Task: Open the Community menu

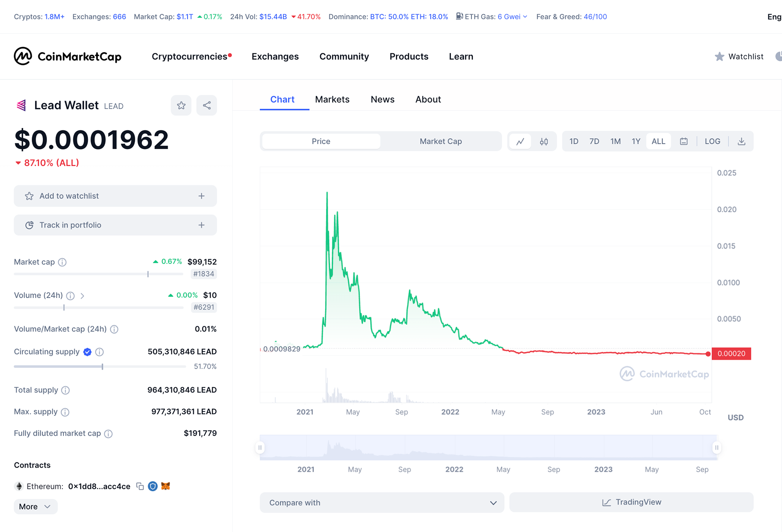Action: [x=344, y=57]
